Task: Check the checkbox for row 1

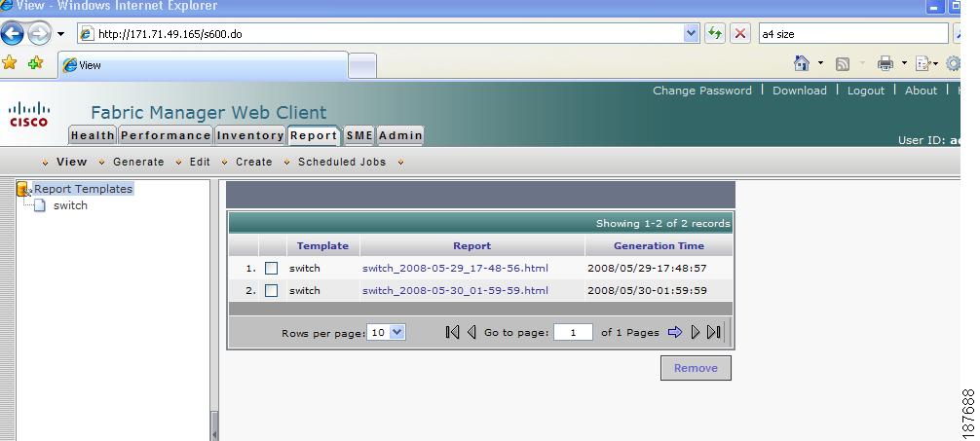Action: click(271, 268)
